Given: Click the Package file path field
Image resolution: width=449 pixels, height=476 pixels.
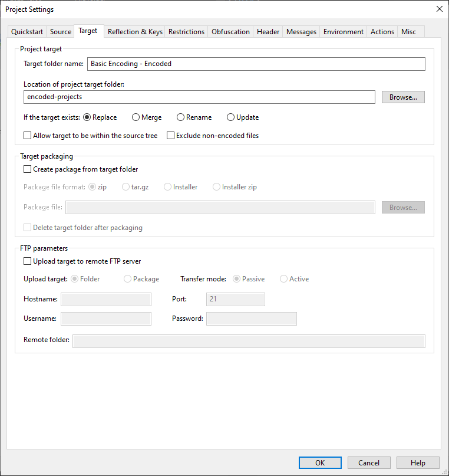Looking at the screenshot, I should click(220, 208).
